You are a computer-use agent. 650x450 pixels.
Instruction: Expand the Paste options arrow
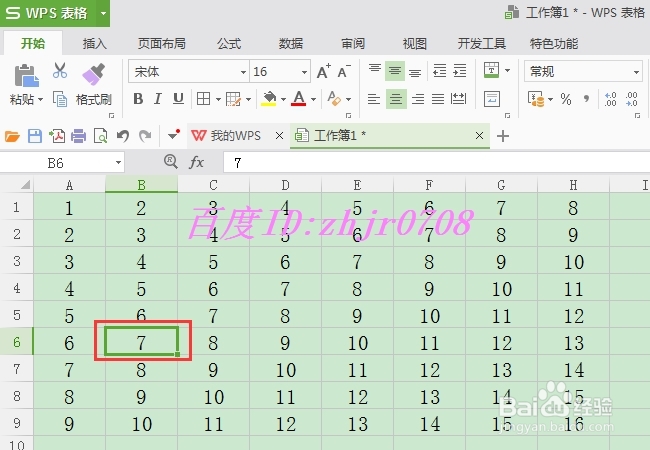pos(41,99)
